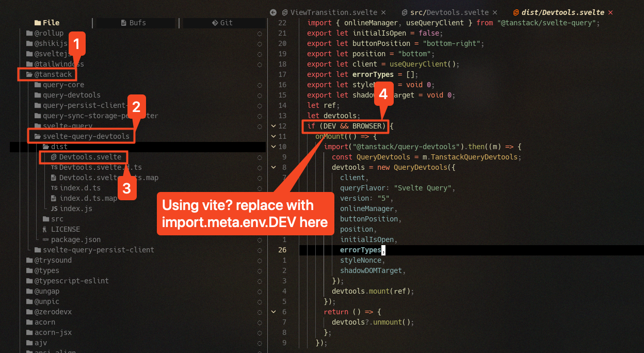The height and width of the screenshot is (353, 644).
Task: Click the file icon in the Bufs tab
Action: [124, 23]
